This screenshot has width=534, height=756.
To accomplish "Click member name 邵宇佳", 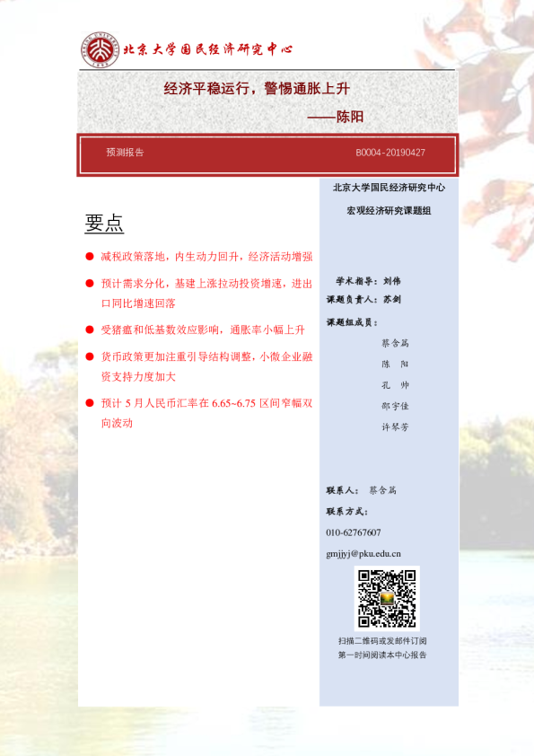I will [395, 406].
